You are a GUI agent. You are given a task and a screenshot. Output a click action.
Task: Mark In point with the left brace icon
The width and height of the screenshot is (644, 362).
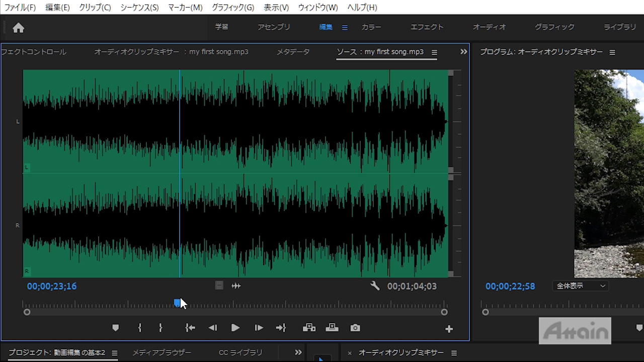140,328
